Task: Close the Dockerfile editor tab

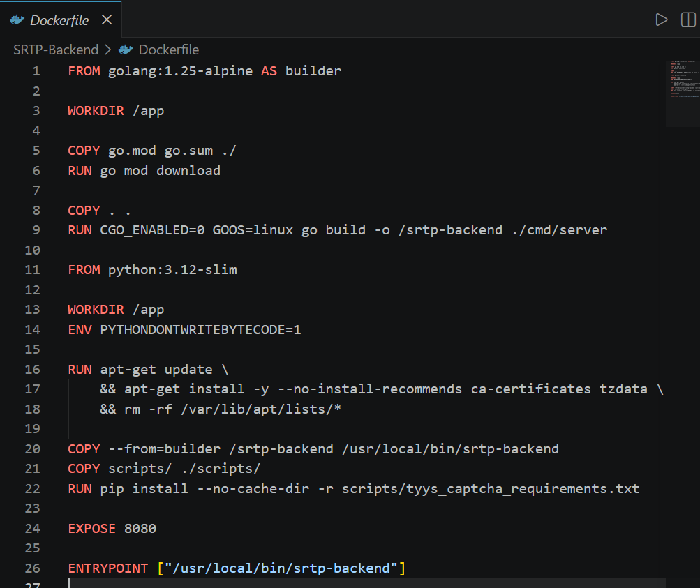Action: click(107, 20)
